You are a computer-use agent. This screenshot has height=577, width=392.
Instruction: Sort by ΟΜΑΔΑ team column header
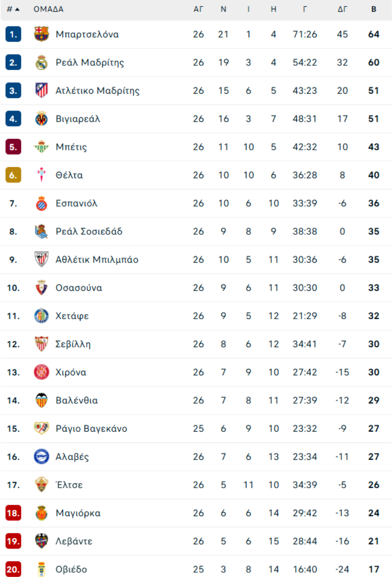pos(48,9)
